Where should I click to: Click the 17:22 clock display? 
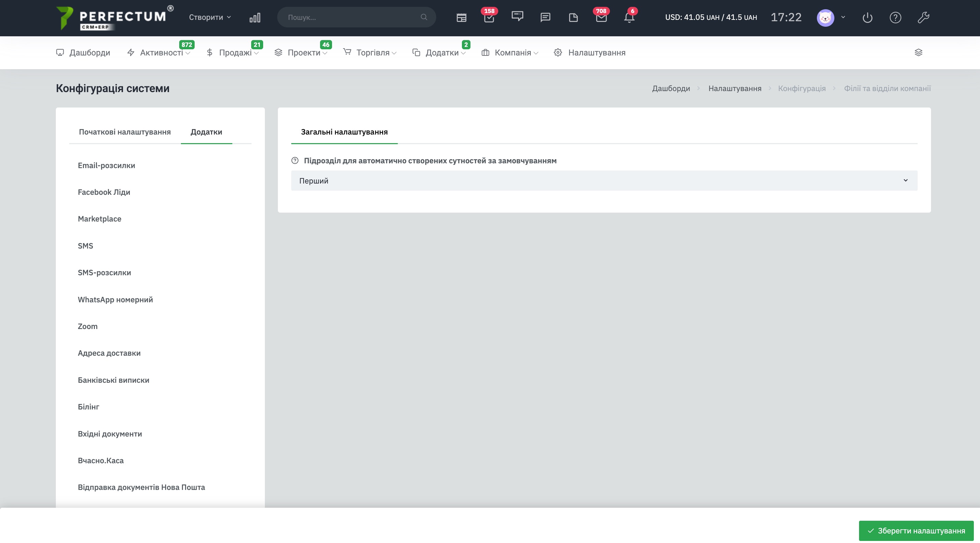(x=786, y=17)
